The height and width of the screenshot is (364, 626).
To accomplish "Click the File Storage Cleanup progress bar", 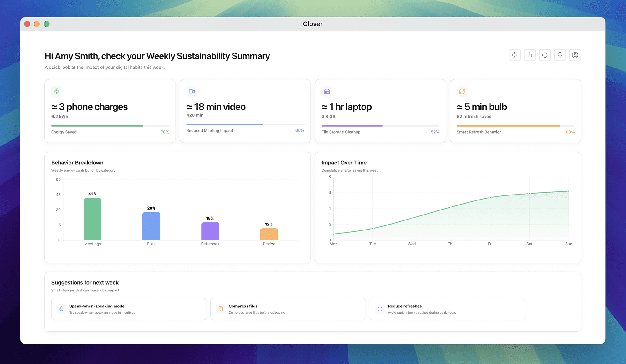I will [x=380, y=126].
